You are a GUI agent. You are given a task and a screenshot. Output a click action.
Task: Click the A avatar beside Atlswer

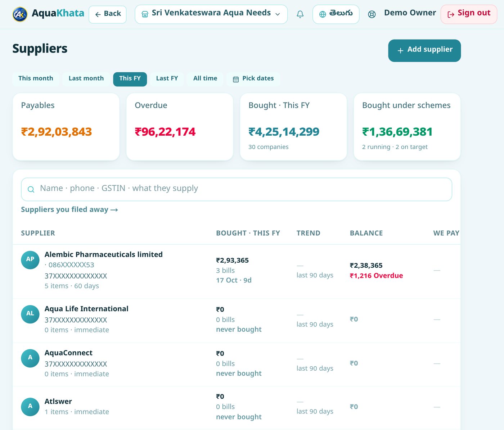coord(30,407)
